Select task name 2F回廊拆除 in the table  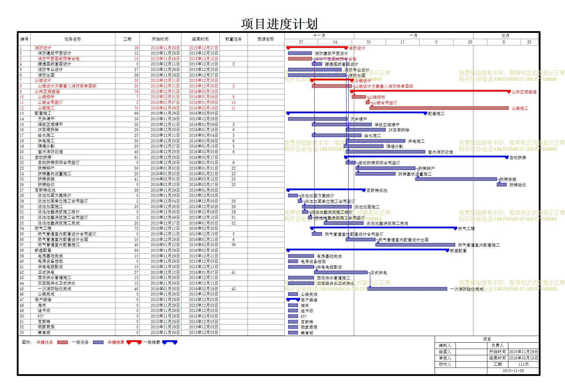pyautogui.click(x=48, y=130)
